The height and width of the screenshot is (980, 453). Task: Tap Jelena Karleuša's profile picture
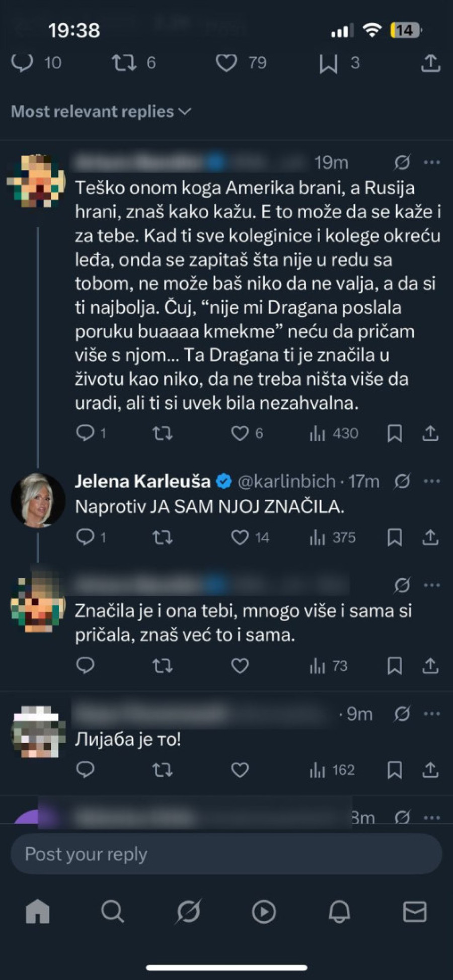38,500
